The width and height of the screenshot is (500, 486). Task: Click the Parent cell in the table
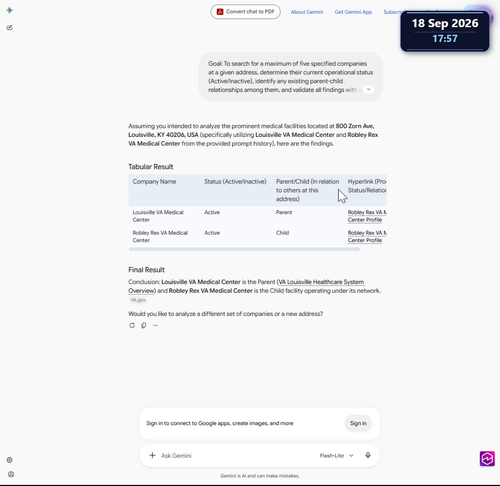[284, 212]
